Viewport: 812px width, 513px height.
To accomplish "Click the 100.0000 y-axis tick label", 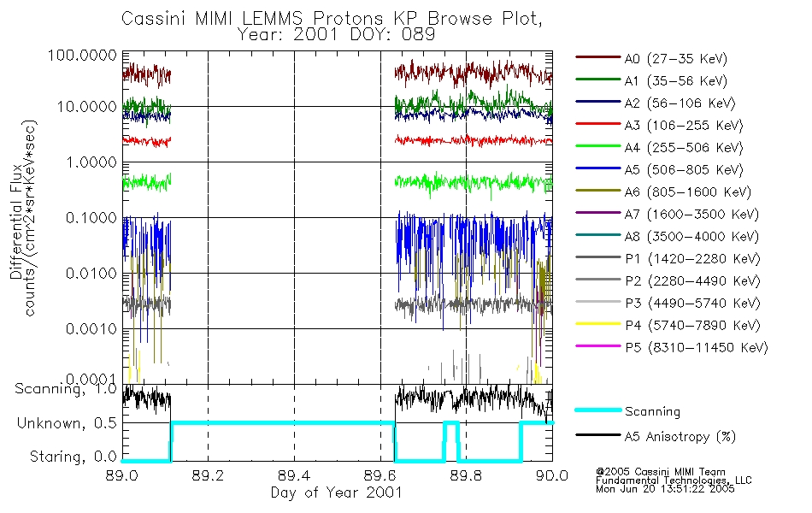I will point(82,55).
